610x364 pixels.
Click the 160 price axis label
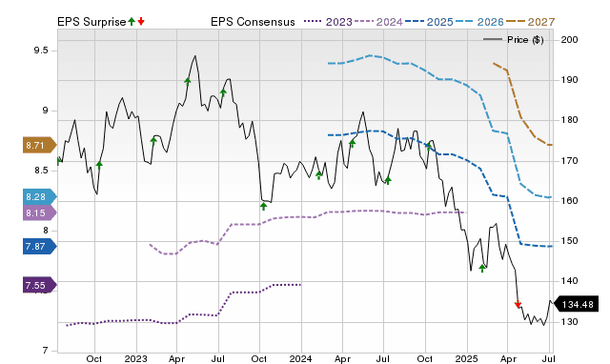569,201
